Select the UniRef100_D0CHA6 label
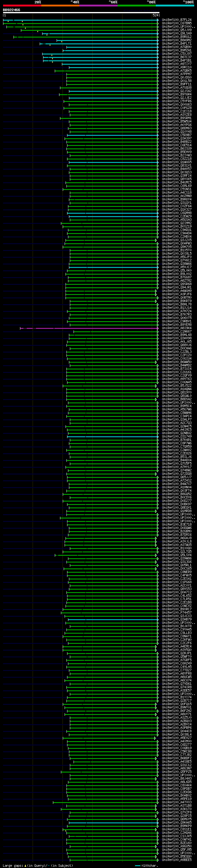 coord(176,349)
